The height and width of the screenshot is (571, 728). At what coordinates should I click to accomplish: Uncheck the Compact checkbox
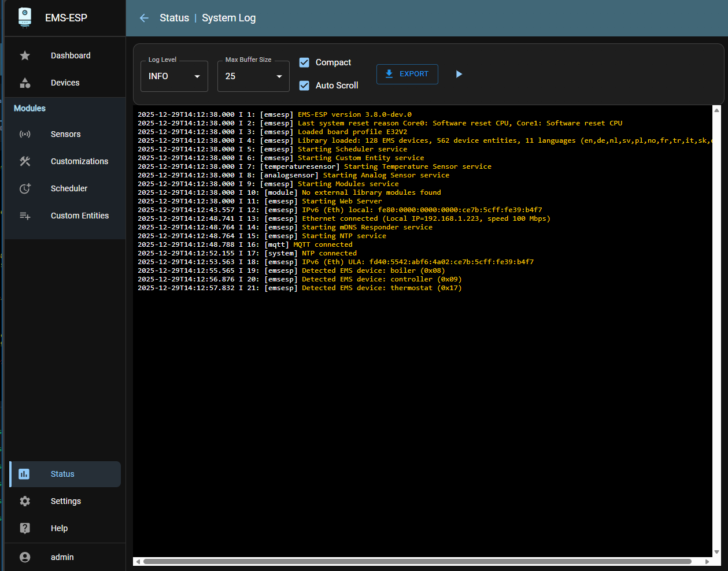click(x=304, y=62)
